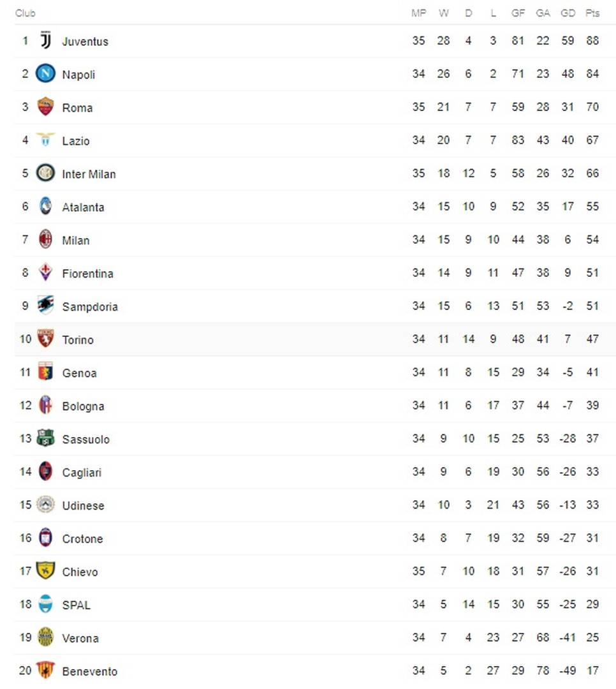
Task: Click the Juventus club crest
Action: tap(45, 40)
